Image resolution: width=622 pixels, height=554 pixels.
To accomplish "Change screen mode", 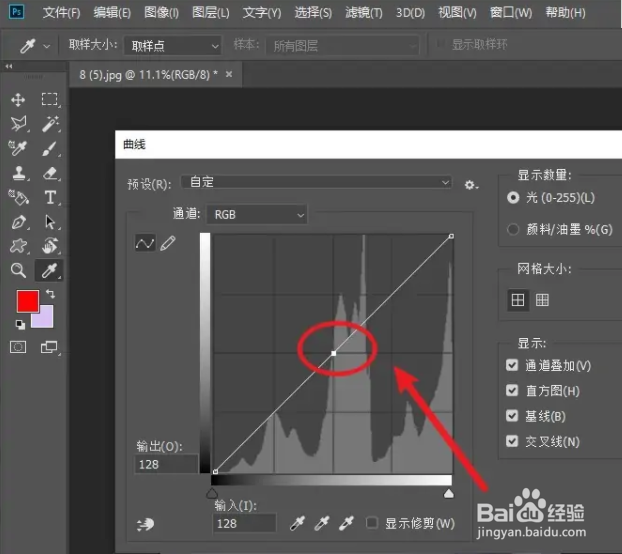I will (49, 347).
